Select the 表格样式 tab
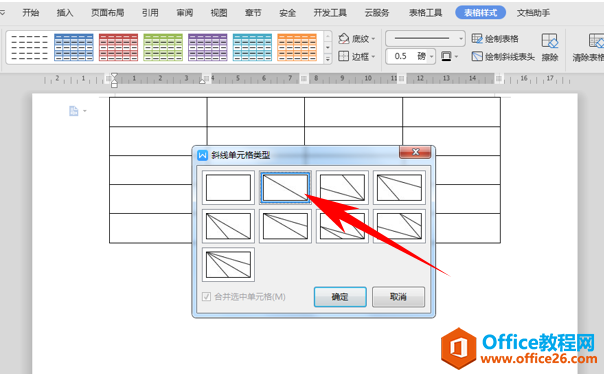Image resolution: width=604 pixels, height=376 pixels. (x=480, y=13)
